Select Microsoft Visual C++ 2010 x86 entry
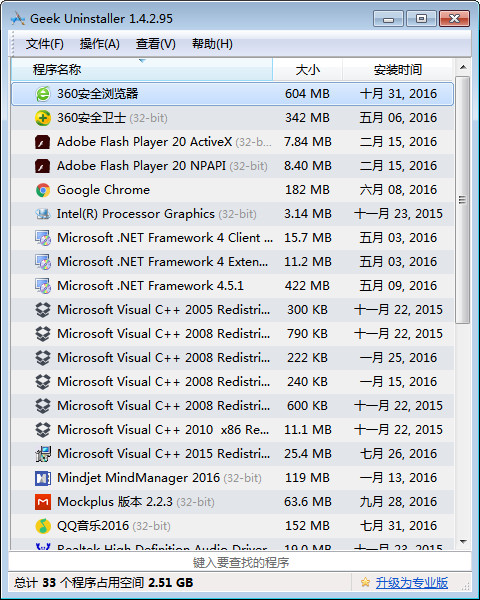Viewport: 480px width, 600px height. (x=163, y=430)
